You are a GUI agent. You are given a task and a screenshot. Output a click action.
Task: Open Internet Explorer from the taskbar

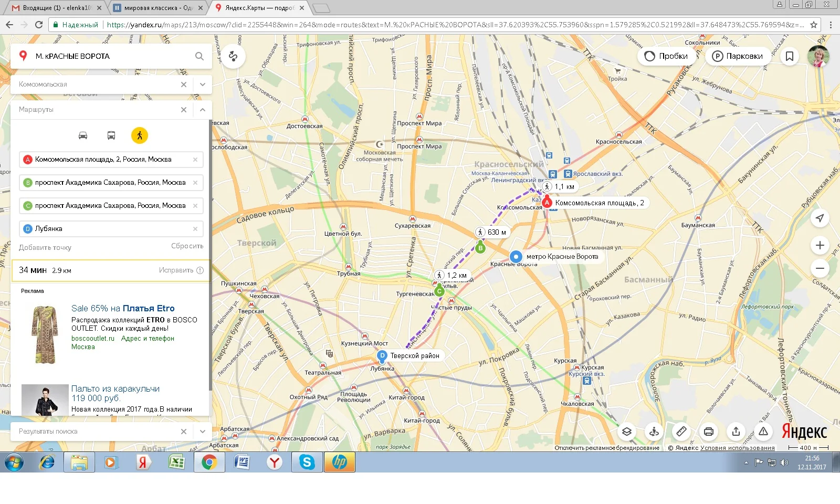pos(47,463)
